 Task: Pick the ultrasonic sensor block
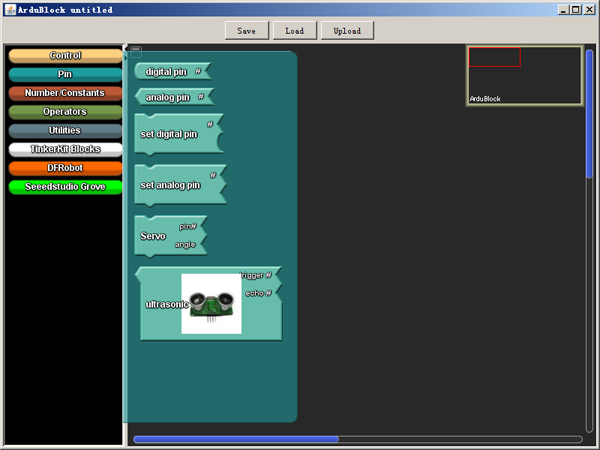click(209, 304)
